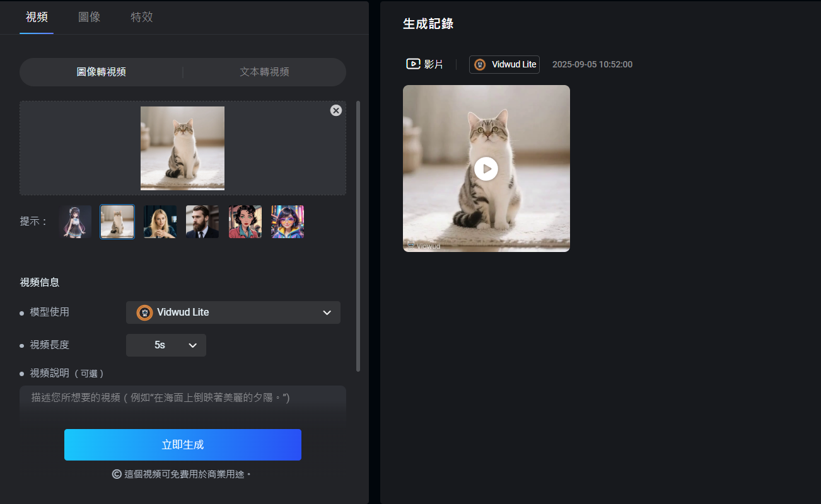The height and width of the screenshot is (504, 821).
Task: Click the 視頻長度 label
Action: coord(50,345)
